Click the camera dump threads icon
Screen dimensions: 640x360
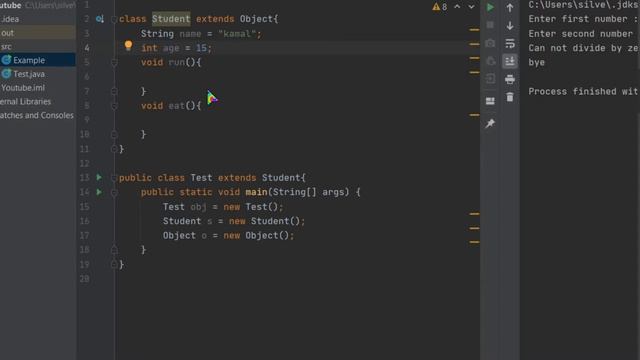[x=490, y=43]
